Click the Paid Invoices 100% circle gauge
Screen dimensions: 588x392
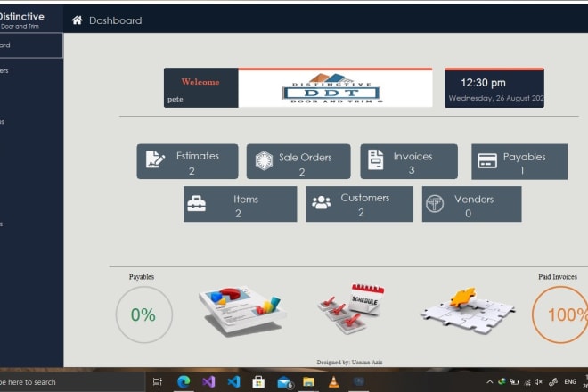pyautogui.click(x=559, y=314)
